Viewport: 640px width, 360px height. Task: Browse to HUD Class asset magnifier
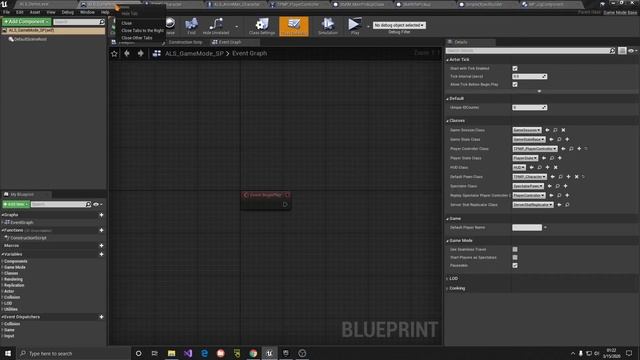[540, 167]
